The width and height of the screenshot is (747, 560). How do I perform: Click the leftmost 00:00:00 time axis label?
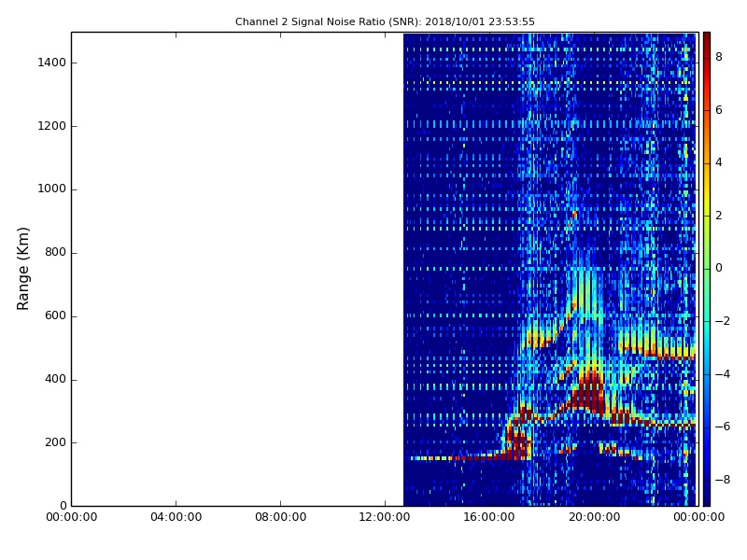(x=72, y=517)
